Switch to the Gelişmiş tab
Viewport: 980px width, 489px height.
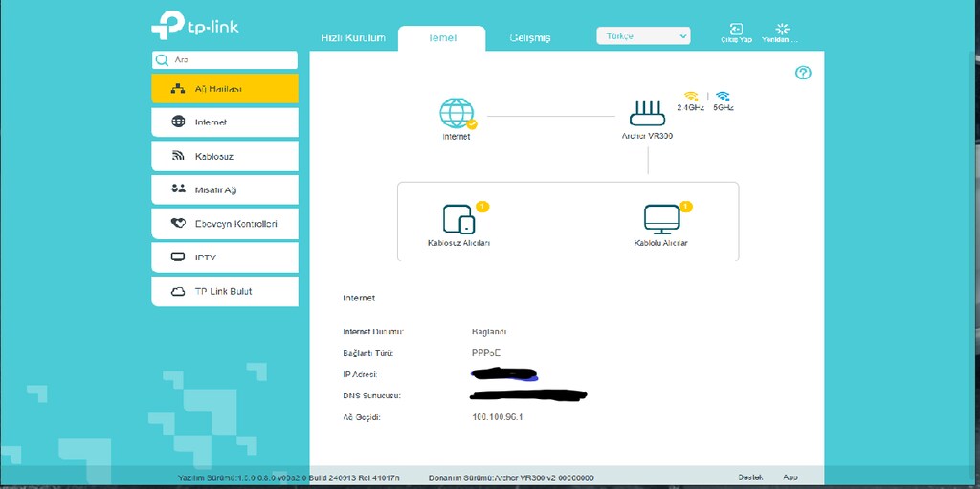point(530,38)
